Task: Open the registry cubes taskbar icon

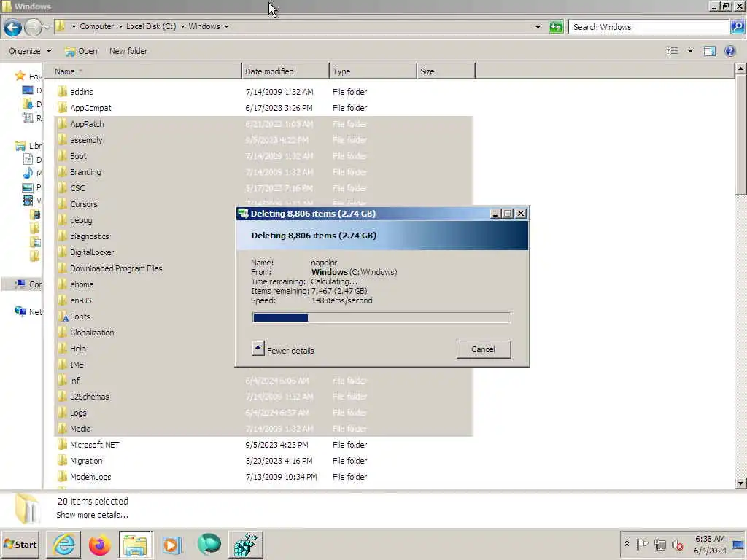Action: click(x=245, y=544)
